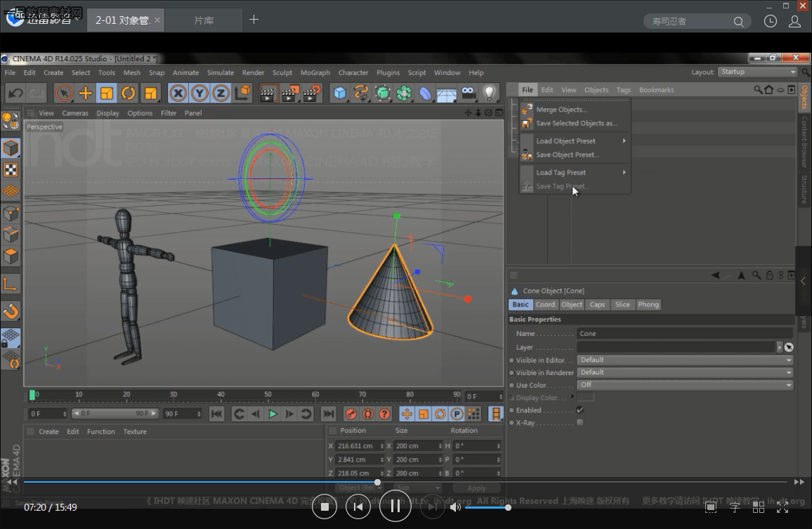Choose Merge Objects... menu entry

575,110
